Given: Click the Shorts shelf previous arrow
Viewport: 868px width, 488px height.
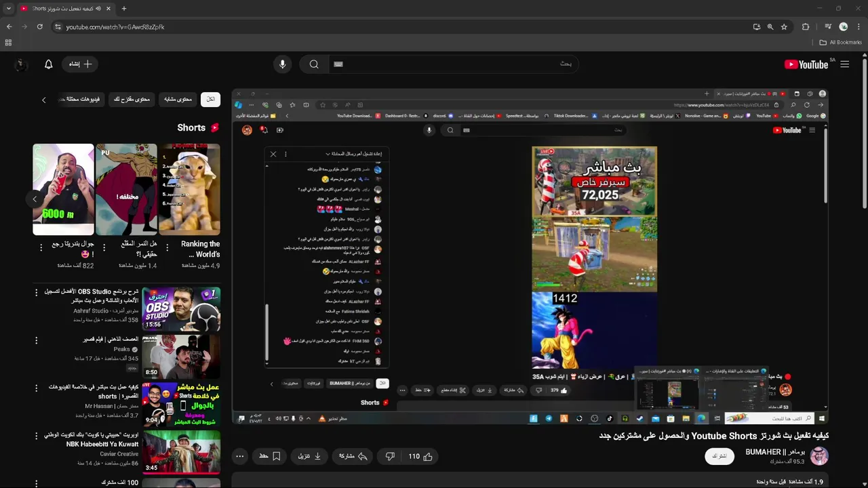Looking at the screenshot, I should (x=35, y=199).
